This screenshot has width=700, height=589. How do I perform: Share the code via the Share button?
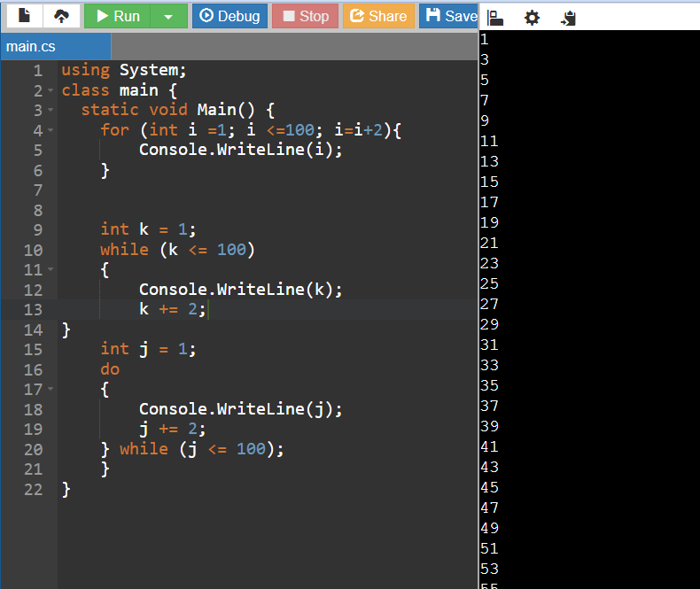click(378, 16)
